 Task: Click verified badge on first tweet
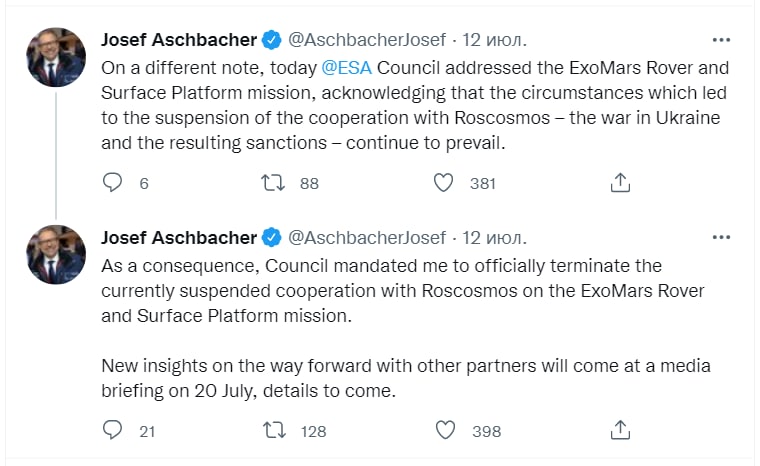point(271,41)
